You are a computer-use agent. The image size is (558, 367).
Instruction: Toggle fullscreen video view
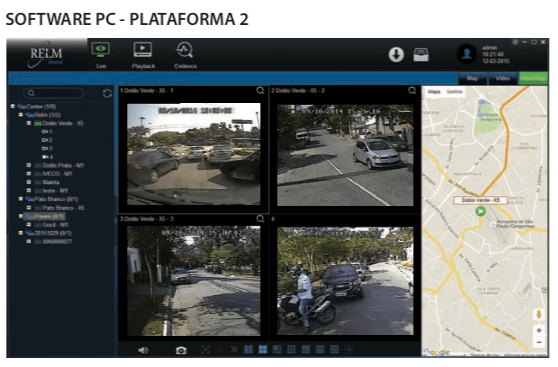[x=205, y=350]
